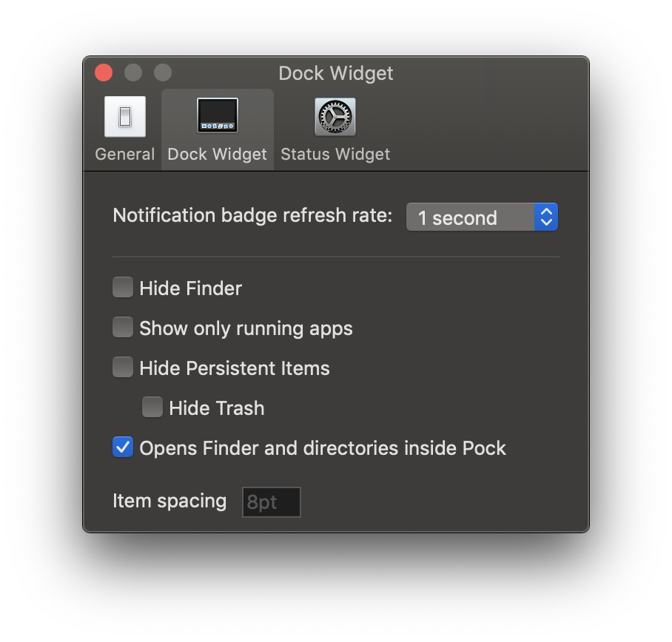The image size is (672, 642).
Task: Open the refresh rate dropdown showing 1 second
Action: coord(482,217)
